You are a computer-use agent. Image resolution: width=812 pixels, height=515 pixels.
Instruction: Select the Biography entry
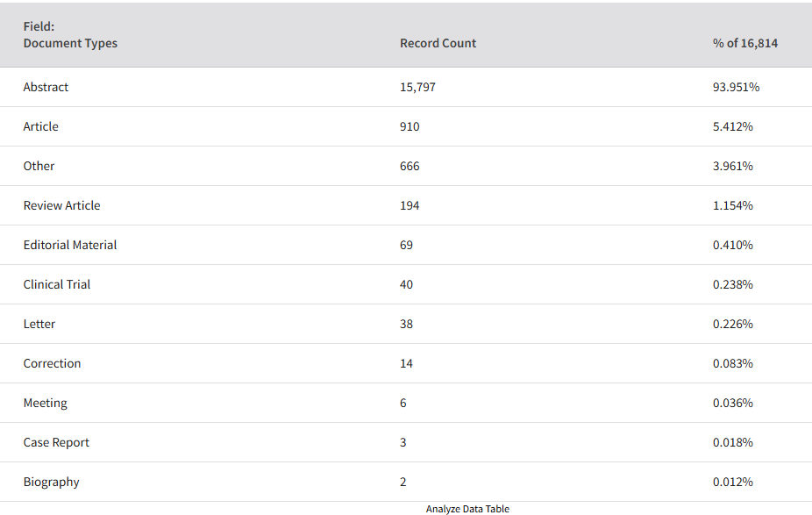(51, 482)
